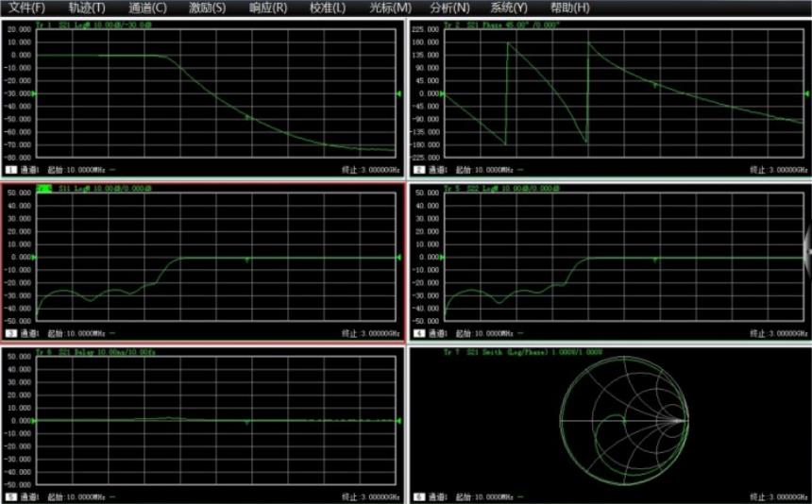Open the 光标(M) marker menu

point(390,8)
